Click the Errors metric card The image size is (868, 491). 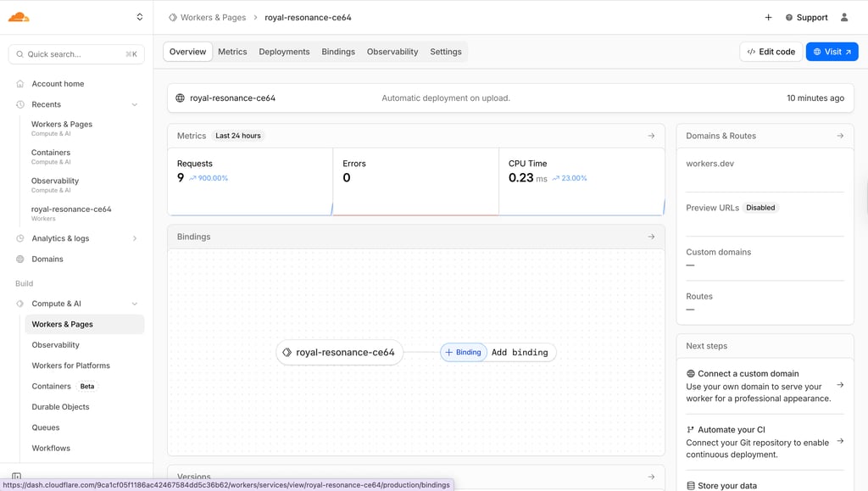pyautogui.click(x=415, y=181)
